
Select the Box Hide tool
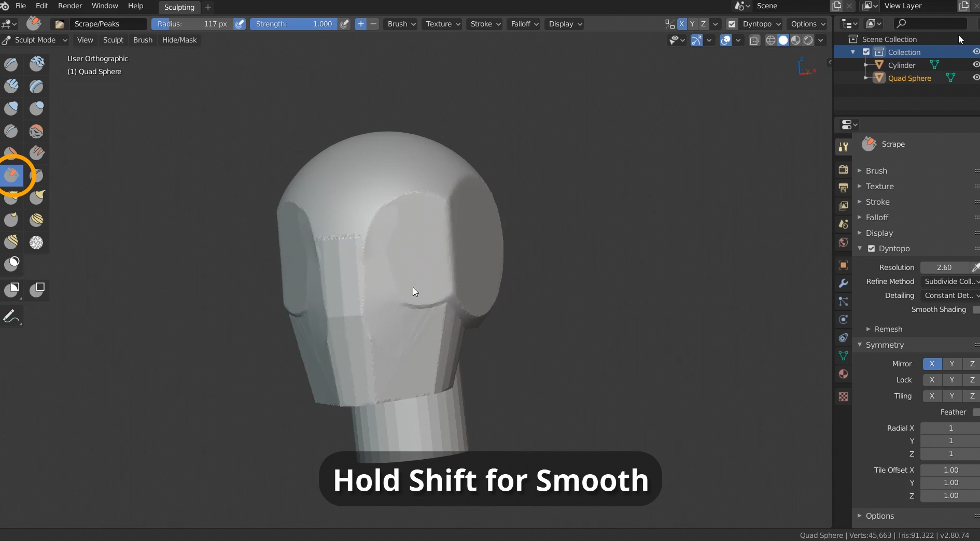tap(36, 290)
